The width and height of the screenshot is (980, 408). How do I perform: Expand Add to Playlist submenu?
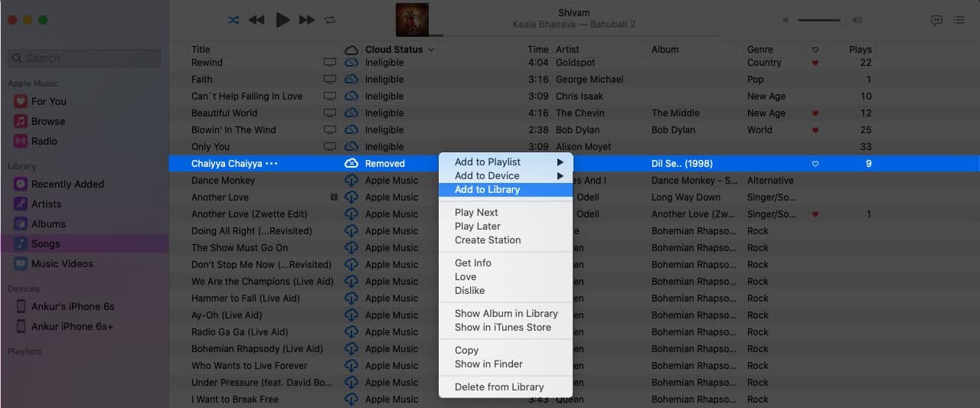click(505, 162)
